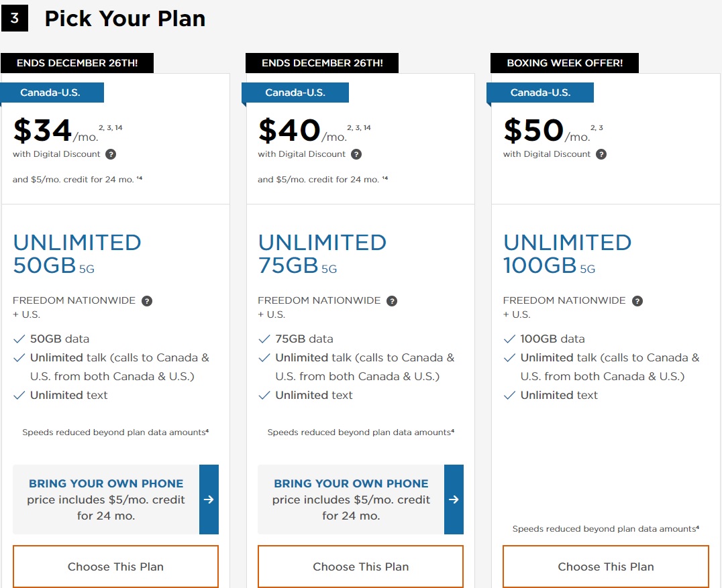Viewport: 722px width, 588px height.
Task: Choose the $34 50GB plan
Action: coord(115,567)
